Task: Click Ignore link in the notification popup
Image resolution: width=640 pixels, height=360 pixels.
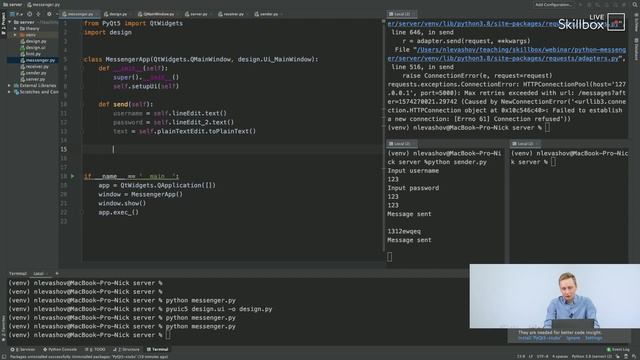Action: (x=573, y=338)
